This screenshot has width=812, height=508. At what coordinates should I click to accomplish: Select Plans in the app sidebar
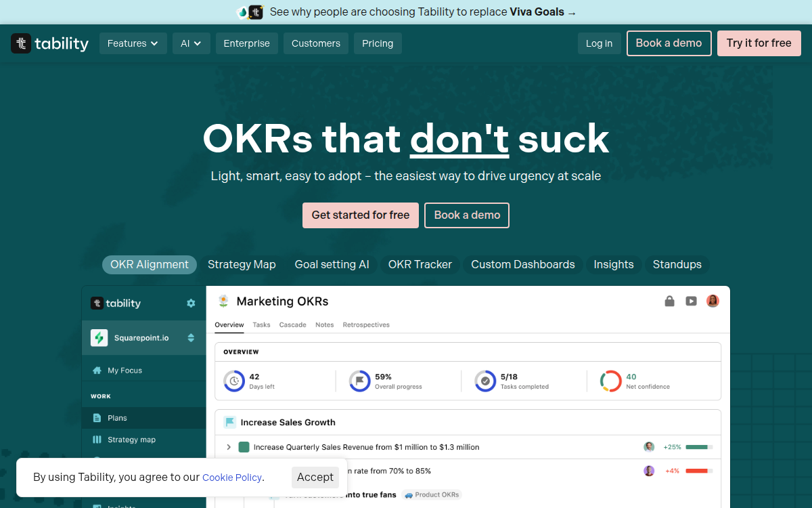tap(144, 418)
